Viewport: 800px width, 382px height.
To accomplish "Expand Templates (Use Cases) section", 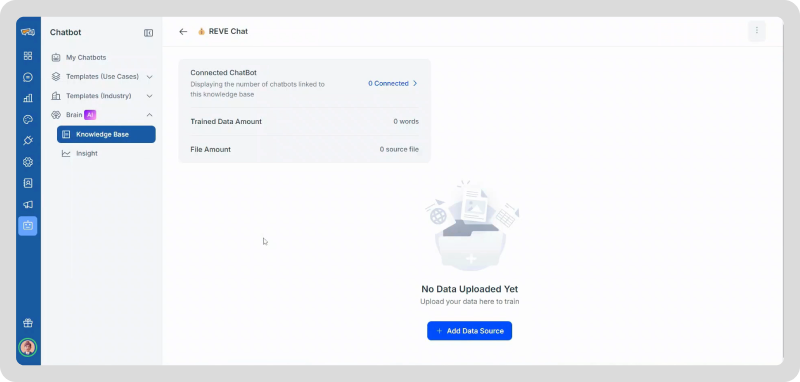I will pos(102,77).
